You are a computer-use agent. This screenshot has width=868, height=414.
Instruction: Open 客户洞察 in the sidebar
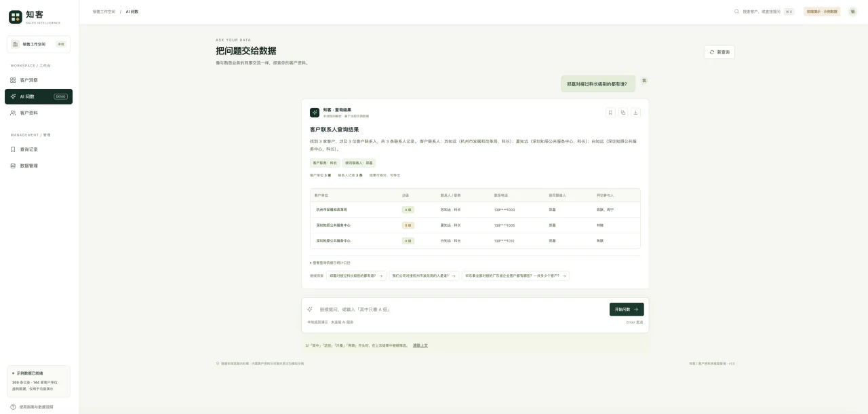39,80
